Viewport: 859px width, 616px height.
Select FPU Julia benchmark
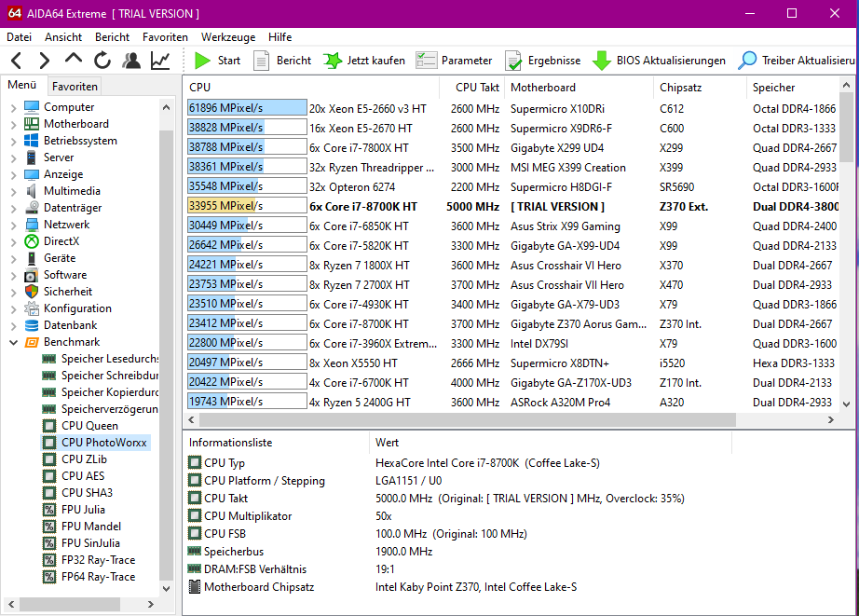[x=83, y=510]
